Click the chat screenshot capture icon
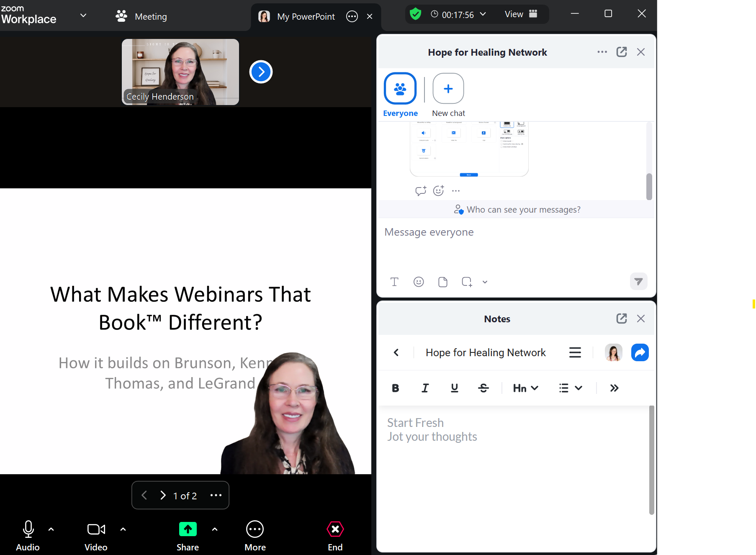 (467, 282)
